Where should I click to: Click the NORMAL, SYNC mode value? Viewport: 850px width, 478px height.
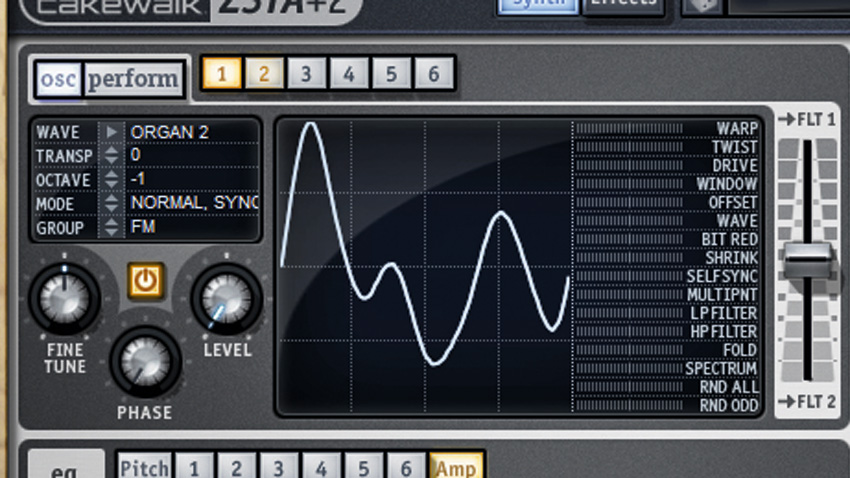[195, 203]
